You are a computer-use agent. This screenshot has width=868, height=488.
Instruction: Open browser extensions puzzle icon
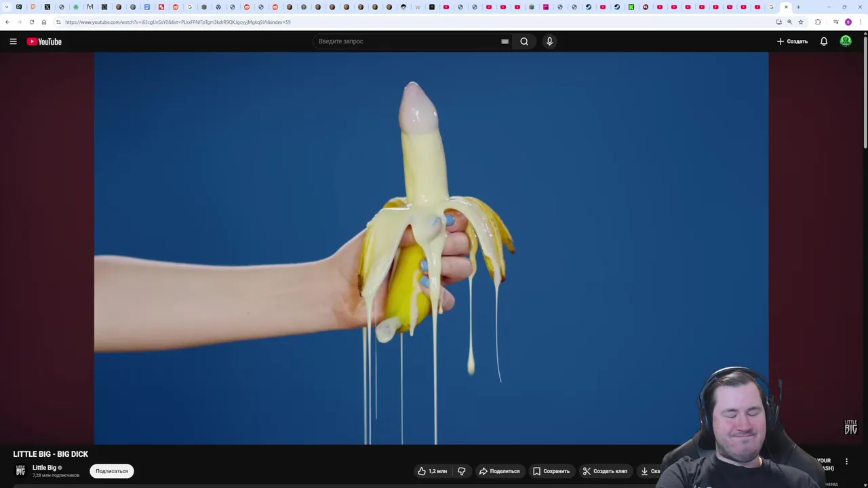click(818, 22)
